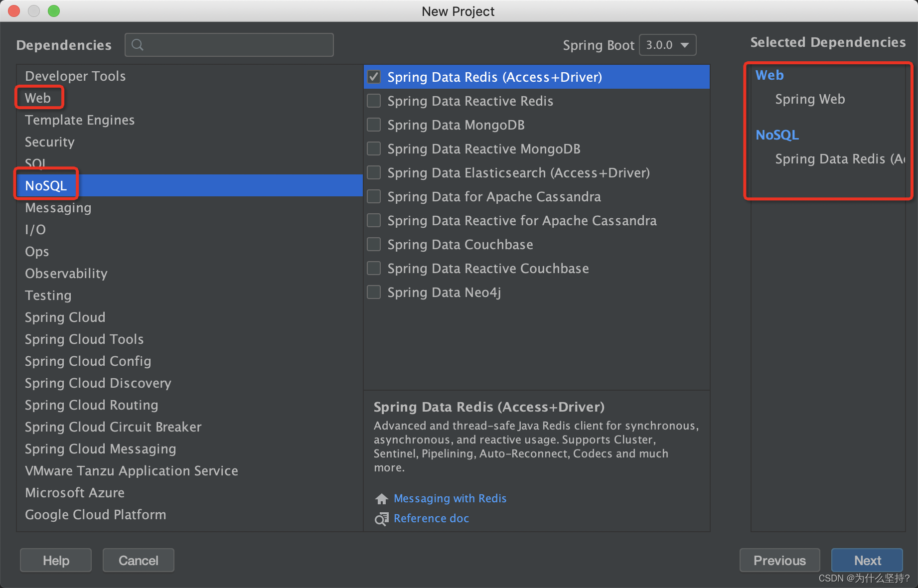Choose Spring Cloud Discovery category
The height and width of the screenshot is (588, 918).
pyautogui.click(x=189, y=383)
